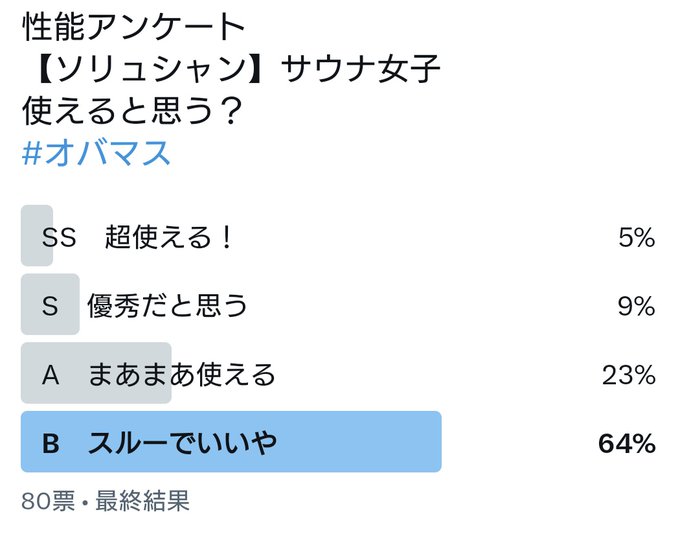Click the 最終結果 final results label
The height and width of the screenshot is (534, 680).
tap(143, 501)
